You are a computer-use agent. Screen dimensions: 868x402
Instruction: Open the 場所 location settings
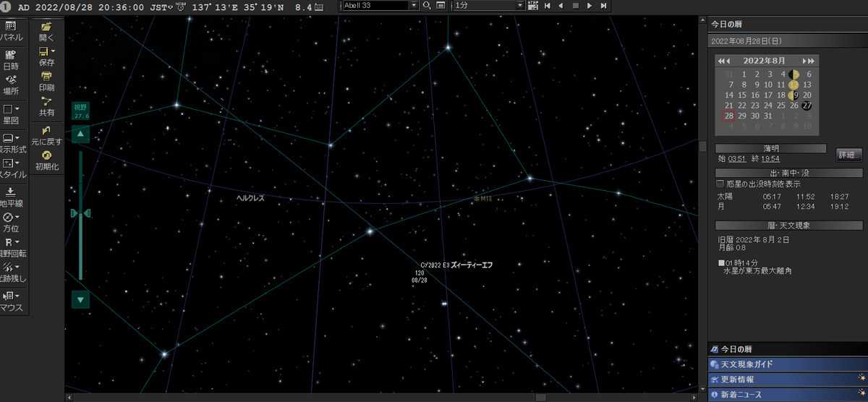[x=11, y=85]
